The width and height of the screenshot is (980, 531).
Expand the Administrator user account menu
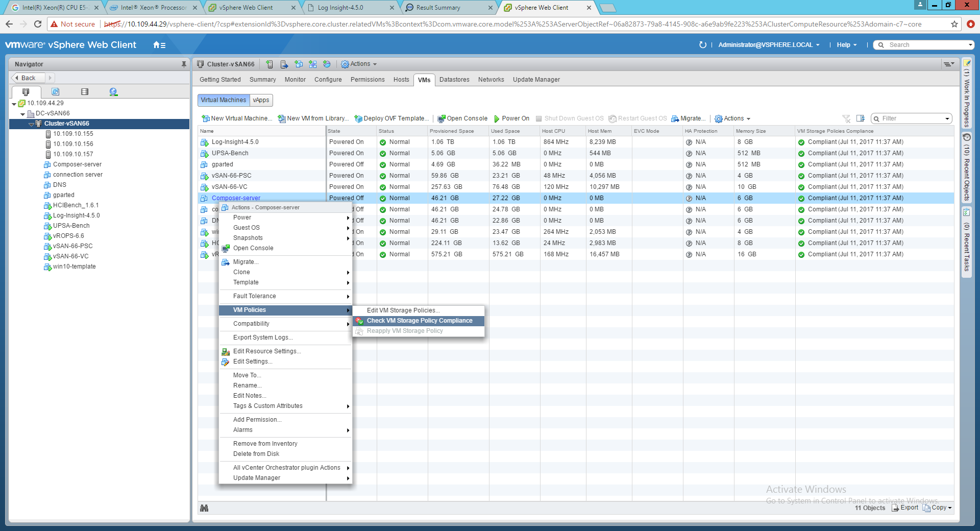tap(768, 45)
